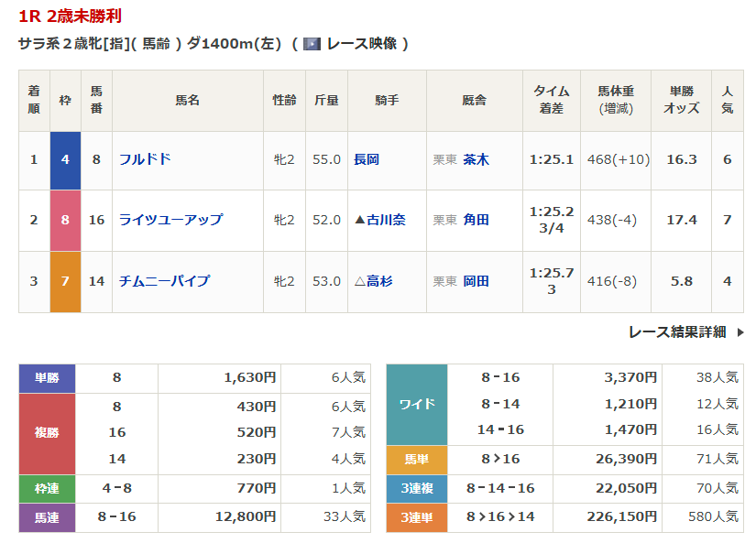Screen dimensions: 756x543
Task: Open horse フルドド profile
Action: point(145,159)
